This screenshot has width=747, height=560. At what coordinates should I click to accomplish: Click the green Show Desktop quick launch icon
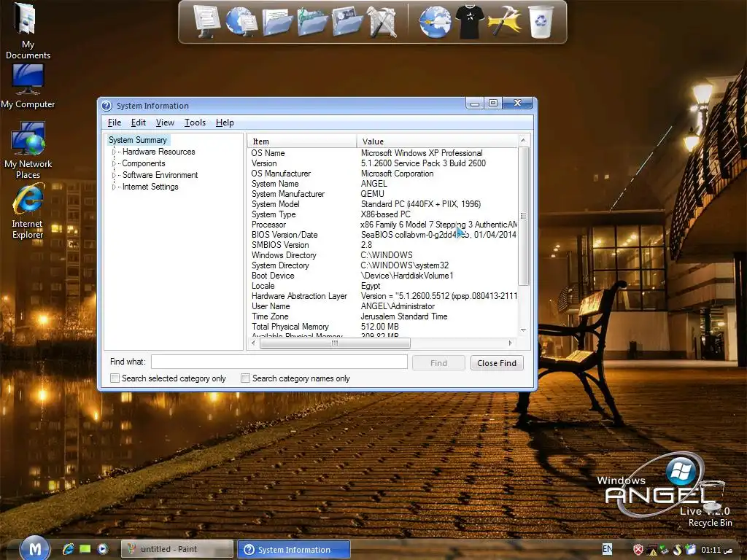(85, 549)
